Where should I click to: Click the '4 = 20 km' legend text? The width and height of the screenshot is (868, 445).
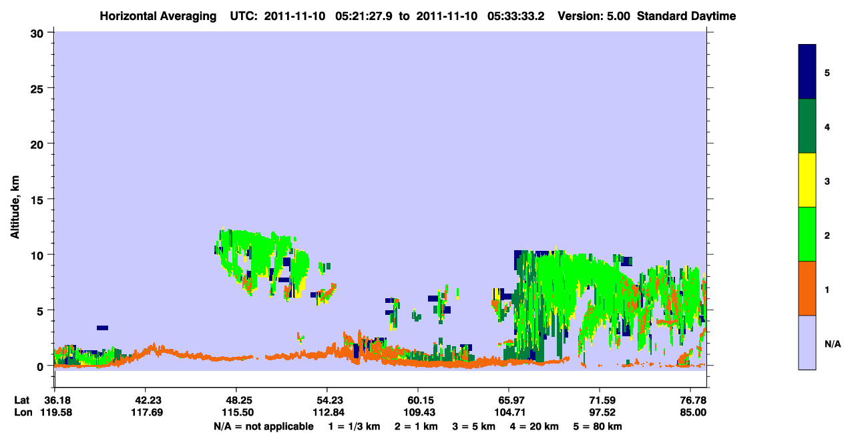(x=535, y=426)
